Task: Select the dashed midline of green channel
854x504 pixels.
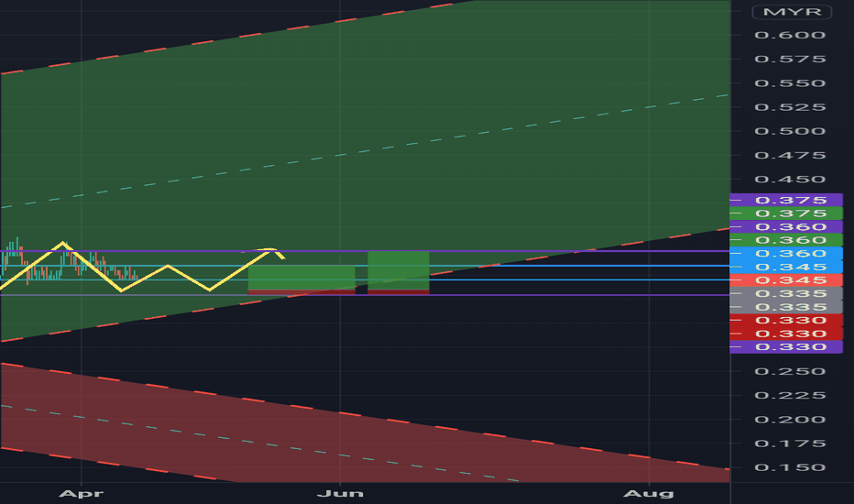Action: 365,151
